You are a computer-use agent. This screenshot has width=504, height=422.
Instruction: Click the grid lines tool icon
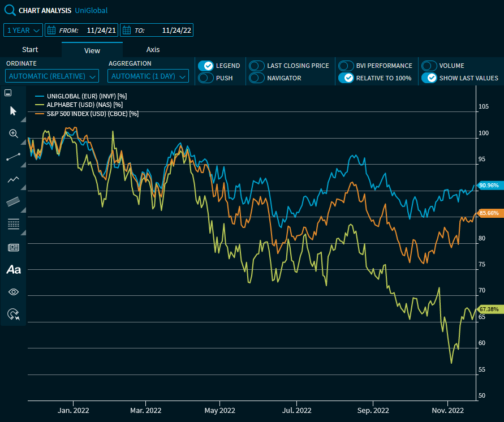pyautogui.click(x=14, y=224)
